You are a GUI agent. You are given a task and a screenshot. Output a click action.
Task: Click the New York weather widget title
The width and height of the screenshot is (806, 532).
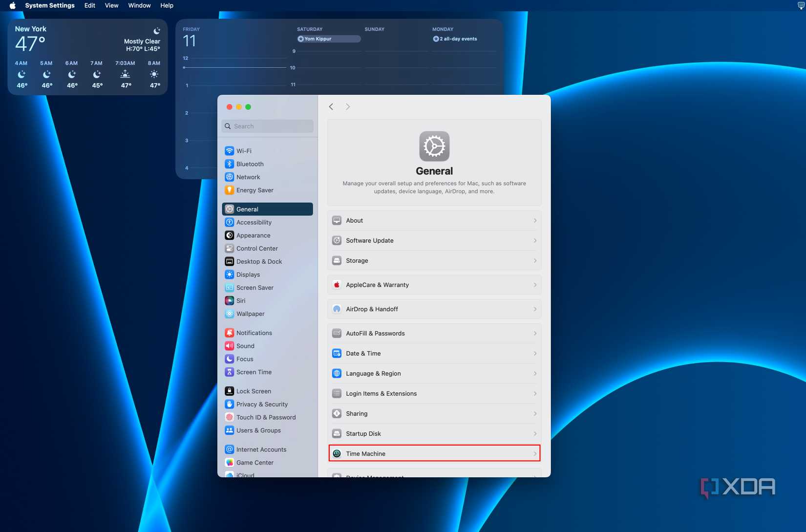[x=31, y=29]
